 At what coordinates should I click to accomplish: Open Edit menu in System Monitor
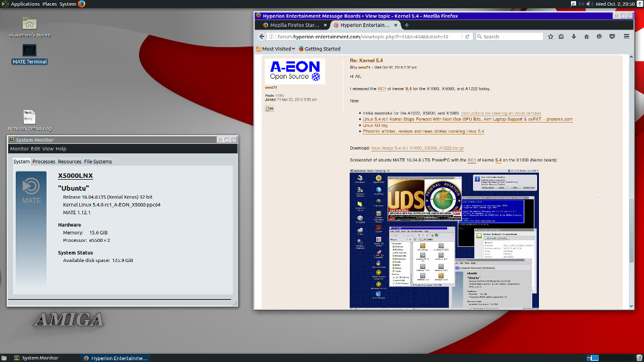pos(35,148)
